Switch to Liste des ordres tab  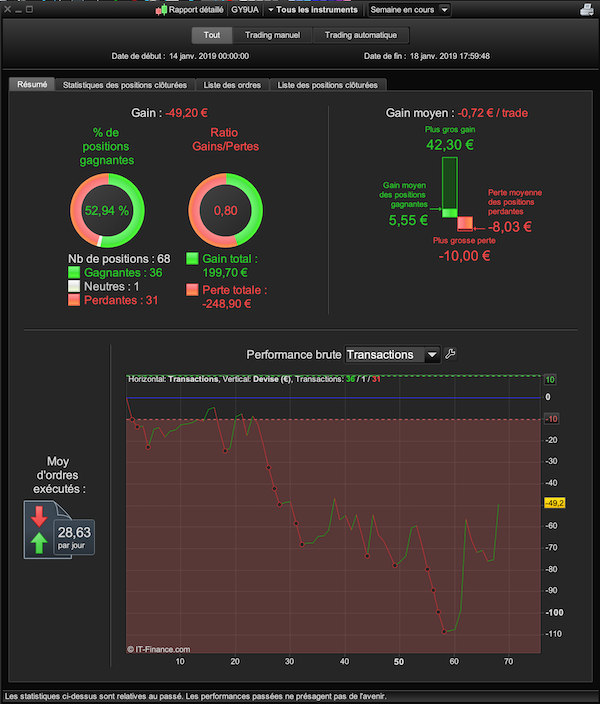232,85
